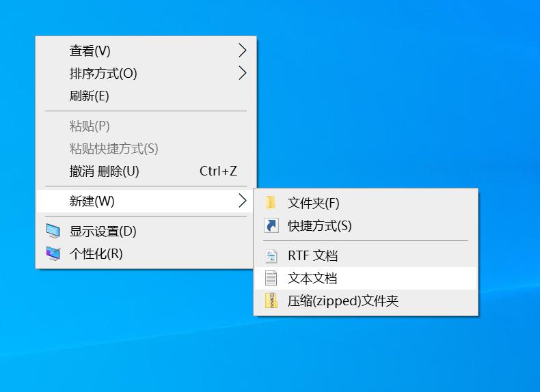Click the RTF document icon

pos(271,255)
